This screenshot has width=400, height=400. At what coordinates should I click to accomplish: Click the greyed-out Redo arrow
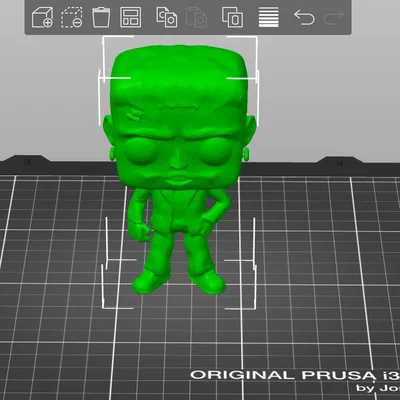tap(333, 17)
